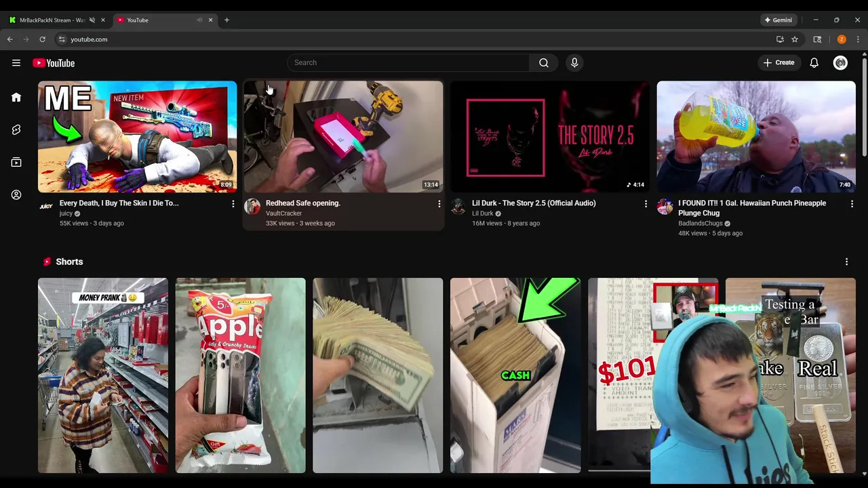
Task: Unmute the MrBackPackN Stream tab
Action: tap(92, 20)
